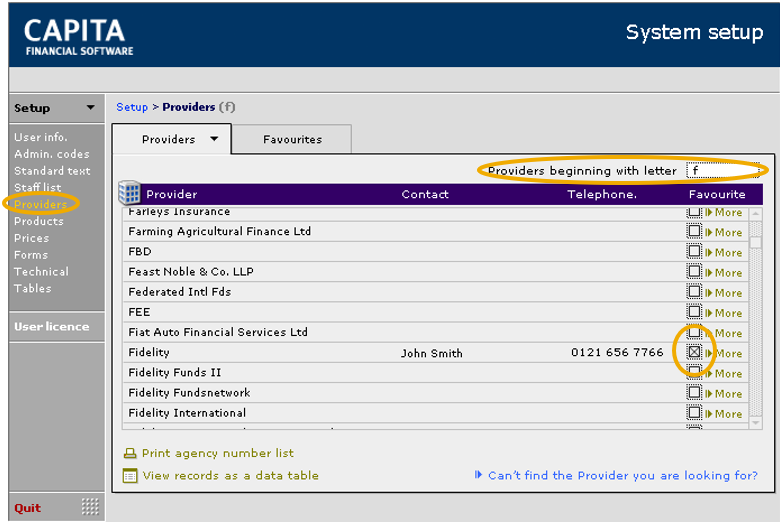Click Print agency number list link
Viewport: 780px width, 525px height.
218,453
